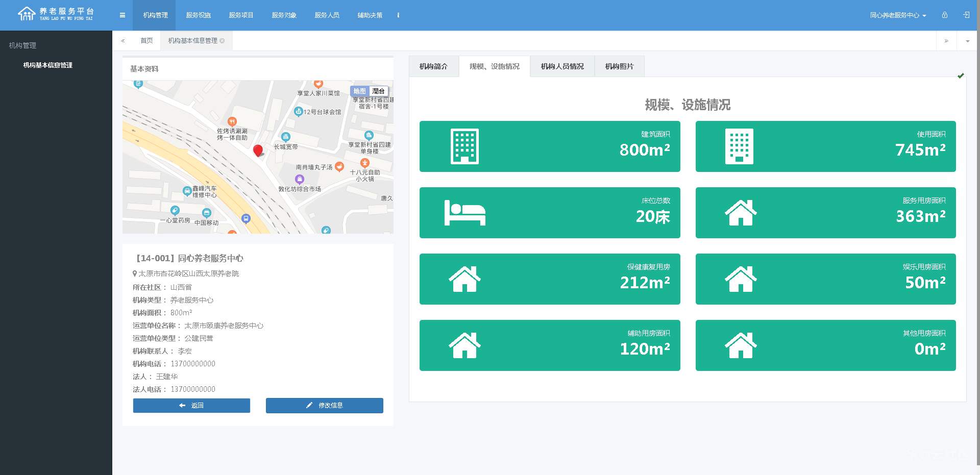Click the 养老服务平台 logo
Image resolution: width=980 pixels, height=475 pixels.
pos(56,14)
